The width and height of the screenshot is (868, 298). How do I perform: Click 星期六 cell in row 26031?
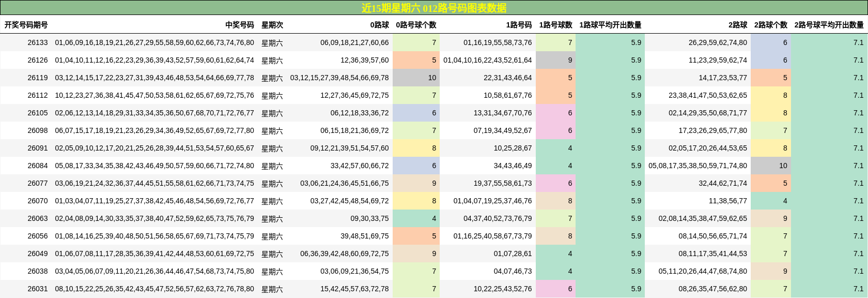(x=272, y=289)
